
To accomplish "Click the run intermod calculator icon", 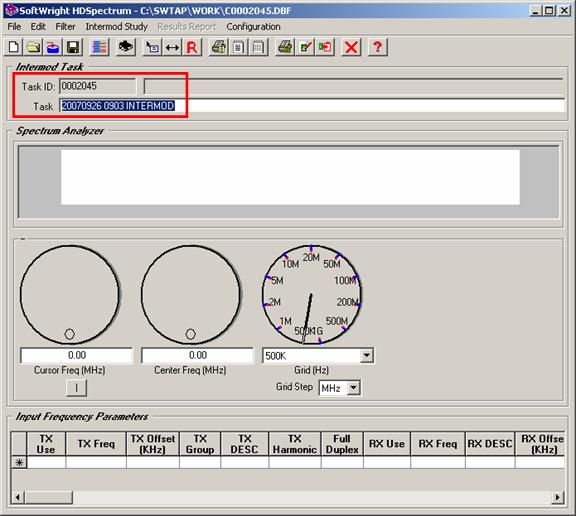I will 219,47.
